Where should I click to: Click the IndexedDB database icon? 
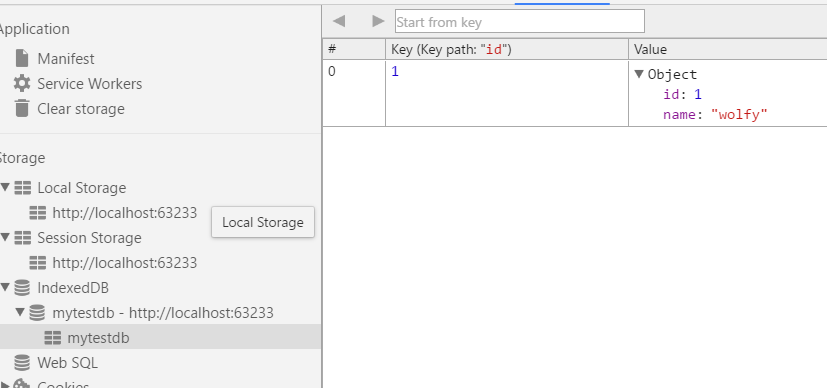pos(22,288)
